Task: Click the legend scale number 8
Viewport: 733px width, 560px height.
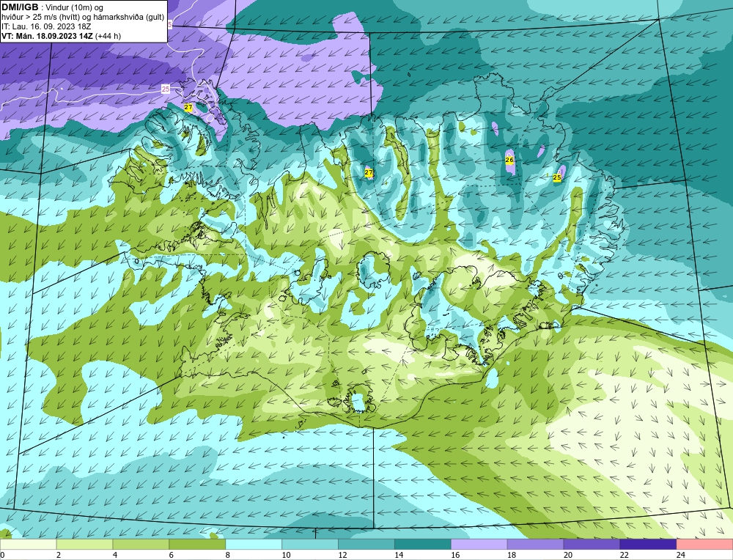Action: [228, 555]
